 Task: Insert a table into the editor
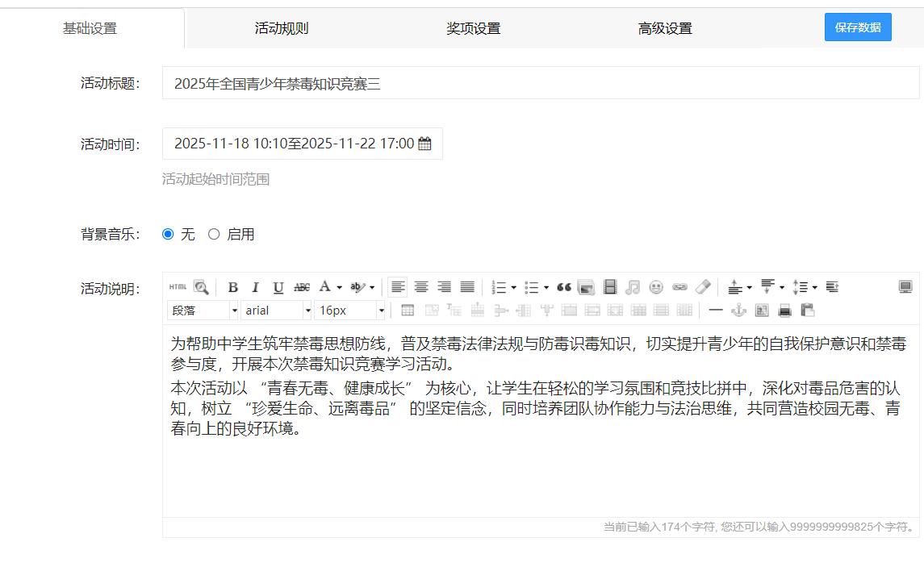pos(408,310)
